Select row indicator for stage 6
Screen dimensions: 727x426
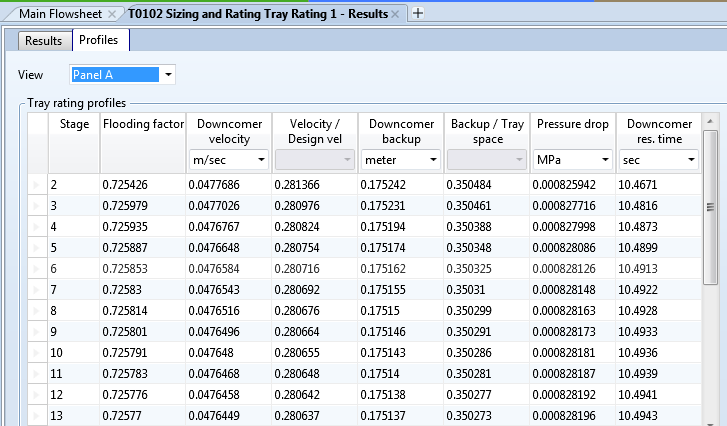(38, 269)
